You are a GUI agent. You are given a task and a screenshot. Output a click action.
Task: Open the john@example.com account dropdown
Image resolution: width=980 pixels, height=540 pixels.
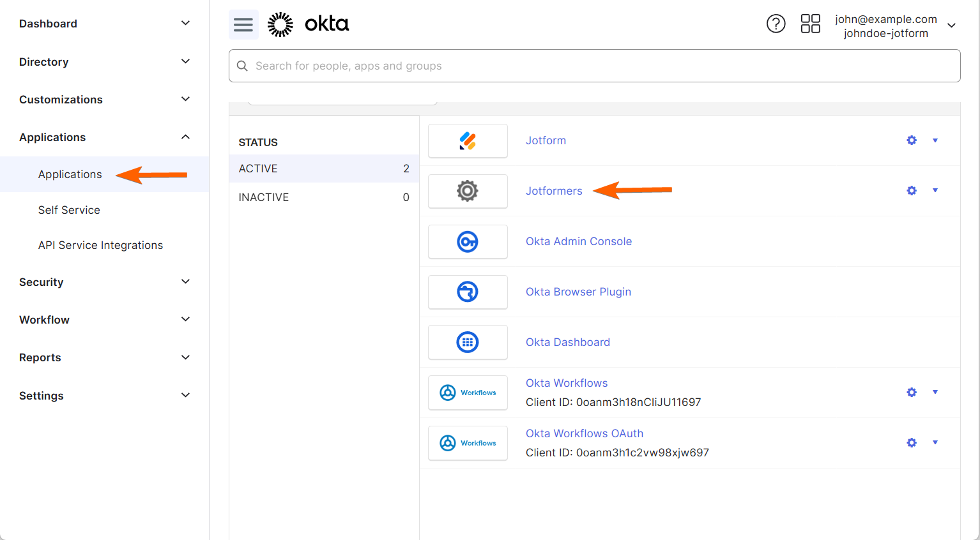pyautogui.click(x=895, y=26)
